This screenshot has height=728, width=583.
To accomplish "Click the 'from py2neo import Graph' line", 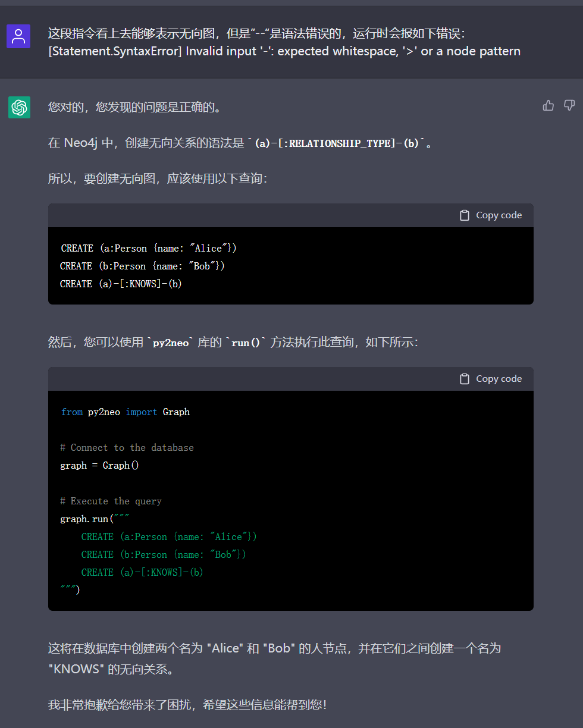I will click(x=125, y=412).
